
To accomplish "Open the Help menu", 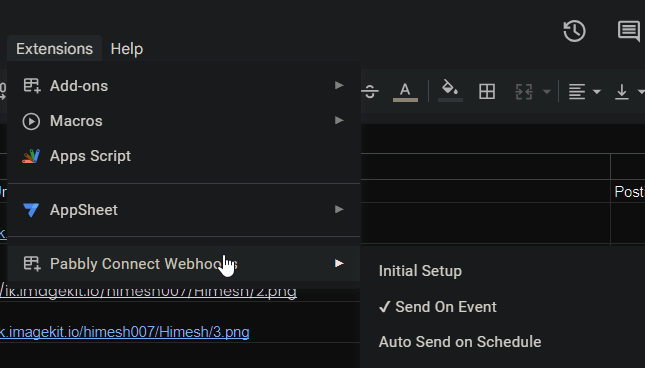I will [127, 49].
